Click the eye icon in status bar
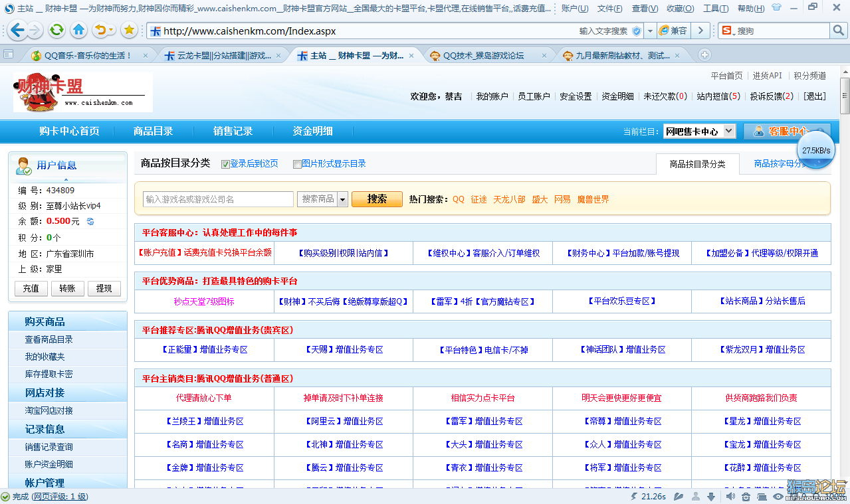 point(779,496)
